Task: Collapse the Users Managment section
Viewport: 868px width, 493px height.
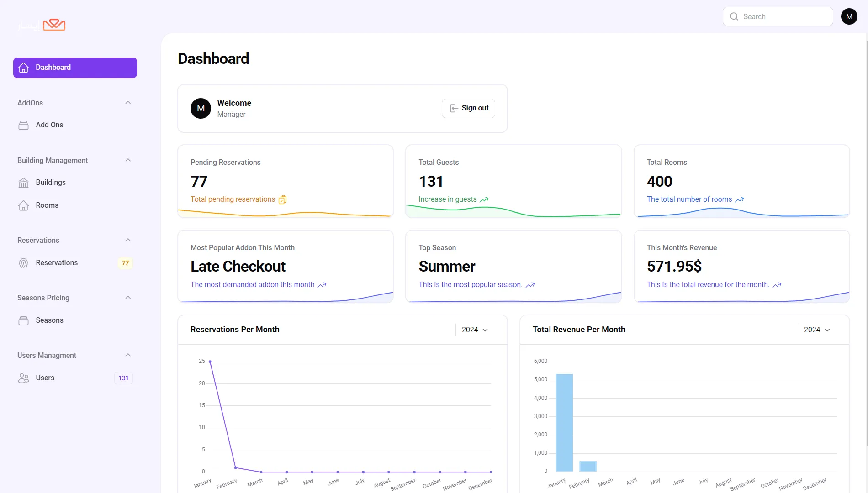Action: [128, 355]
